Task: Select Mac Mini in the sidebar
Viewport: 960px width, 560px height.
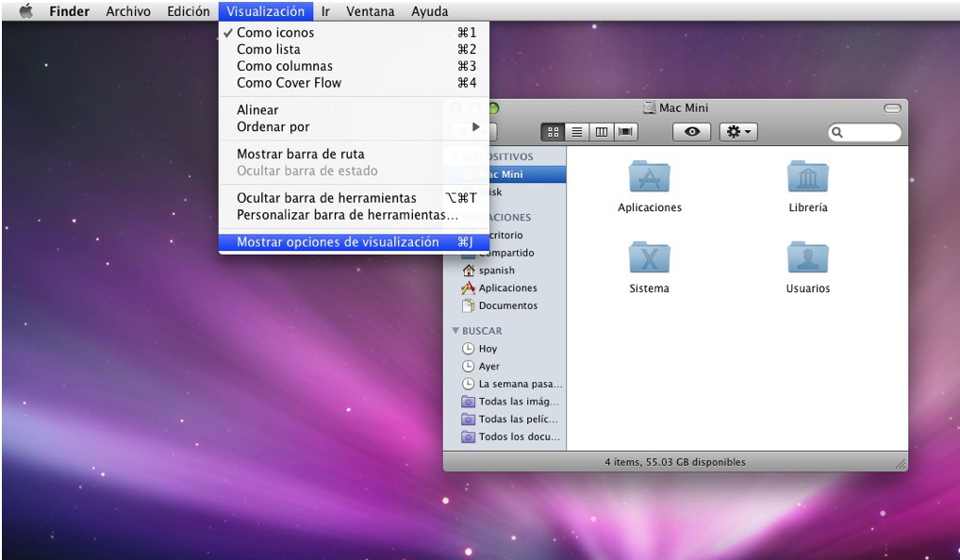Action: 505,174
